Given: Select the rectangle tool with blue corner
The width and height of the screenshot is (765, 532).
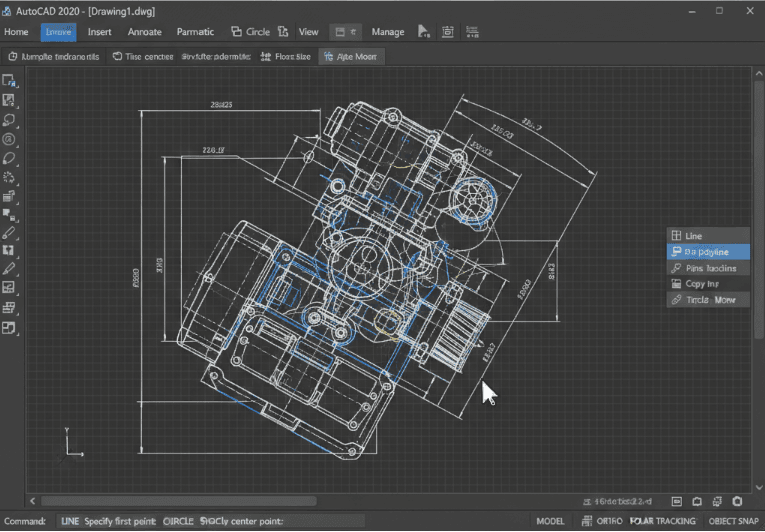Looking at the screenshot, I should tap(9, 81).
